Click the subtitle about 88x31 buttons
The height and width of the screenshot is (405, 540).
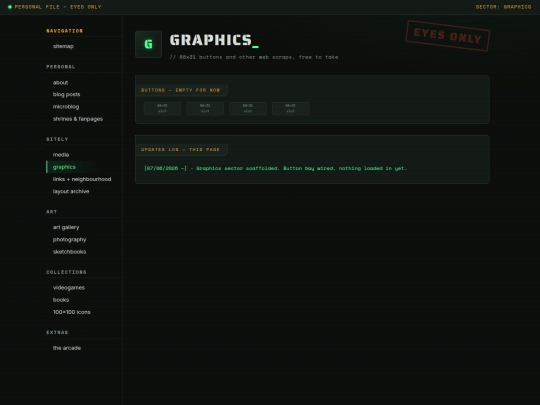[x=254, y=57]
